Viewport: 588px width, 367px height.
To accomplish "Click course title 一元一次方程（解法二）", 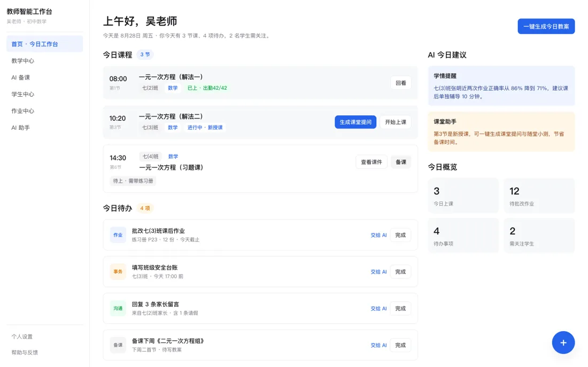I will point(171,116).
